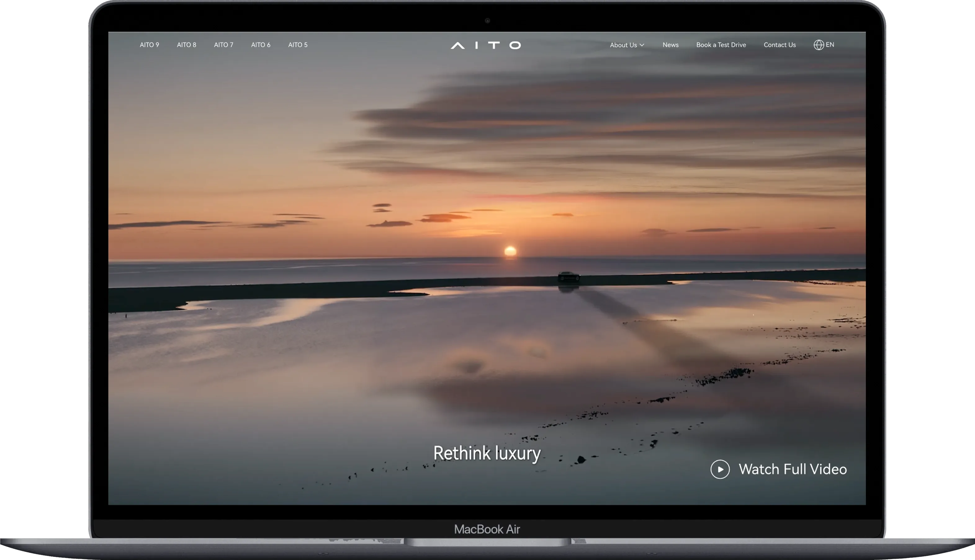Open the Contact Us page

click(x=780, y=45)
